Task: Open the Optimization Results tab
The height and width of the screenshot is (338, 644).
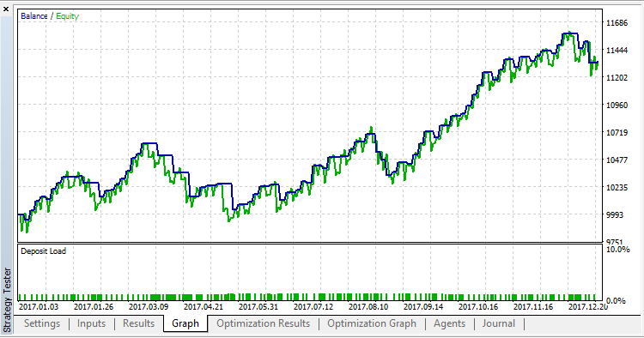Action: click(x=264, y=323)
